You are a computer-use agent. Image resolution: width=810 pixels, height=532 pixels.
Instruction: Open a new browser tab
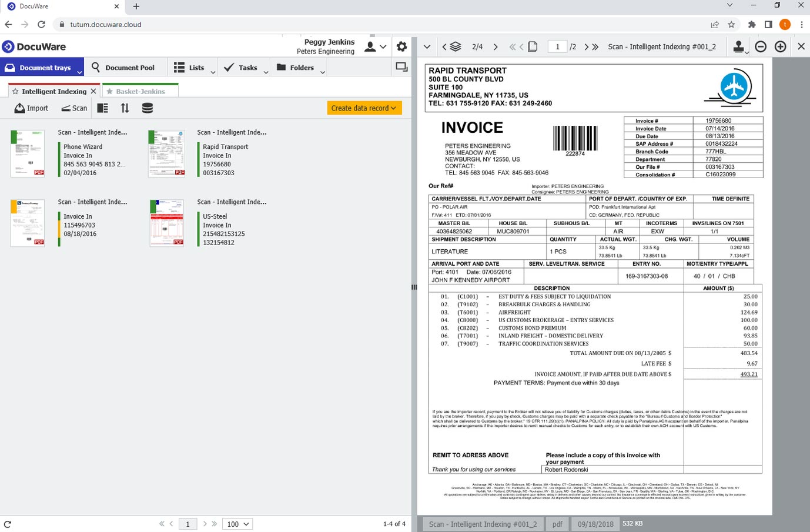[136, 6]
